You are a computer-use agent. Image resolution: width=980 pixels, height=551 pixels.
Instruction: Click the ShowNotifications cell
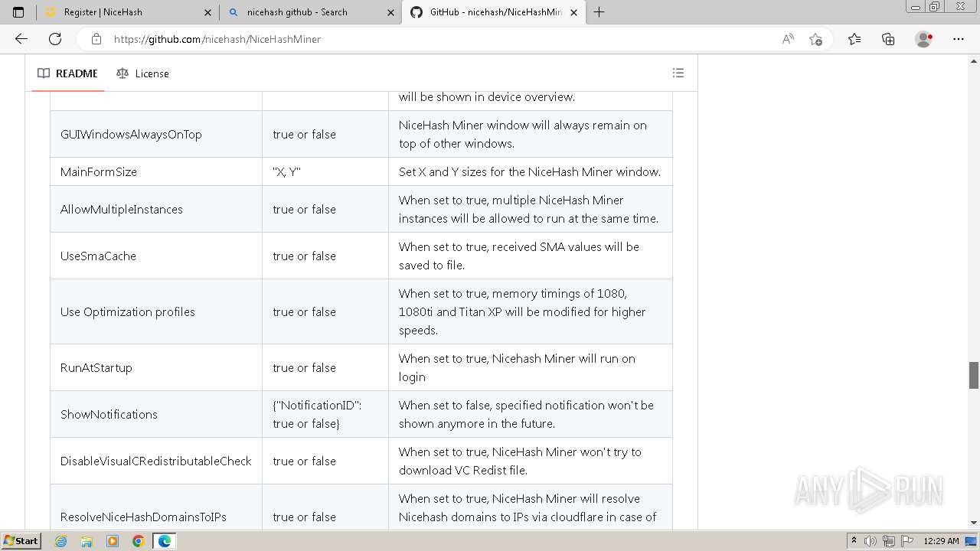pyautogui.click(x=156, y=414)
